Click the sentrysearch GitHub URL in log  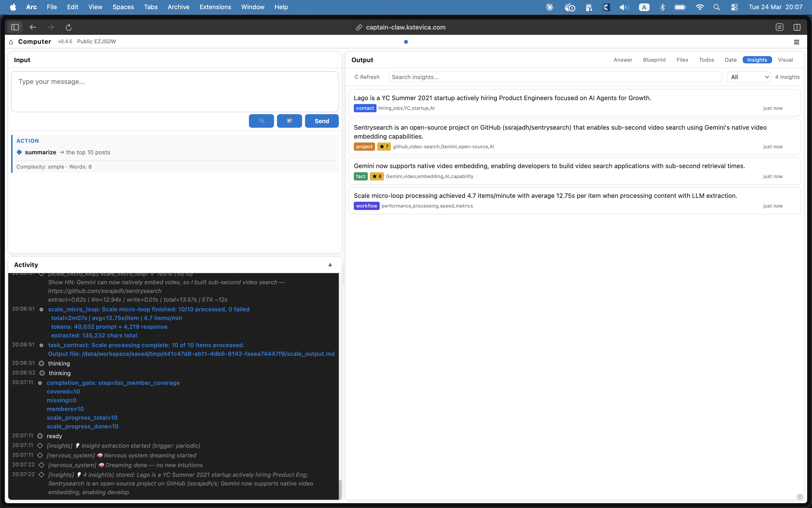[x=105, y=291]
